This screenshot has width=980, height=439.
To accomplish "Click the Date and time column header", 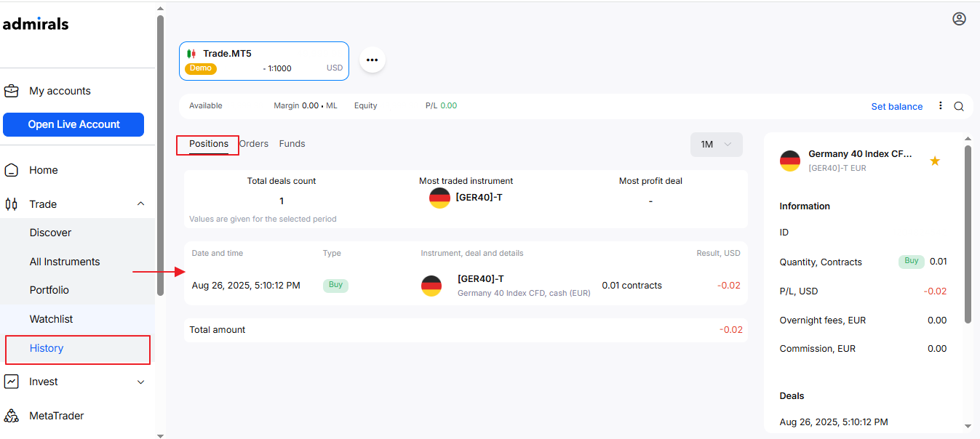I will [218, 254].
